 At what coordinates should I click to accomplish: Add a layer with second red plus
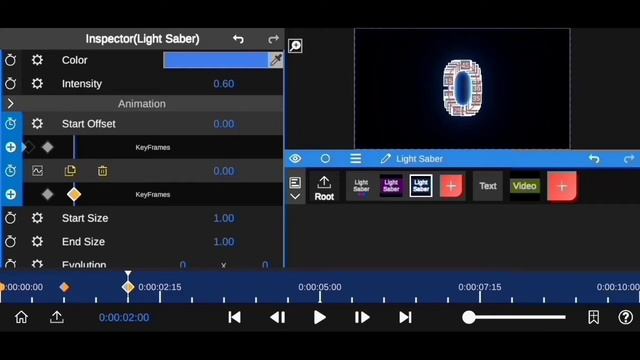click(x=562, y=187)
